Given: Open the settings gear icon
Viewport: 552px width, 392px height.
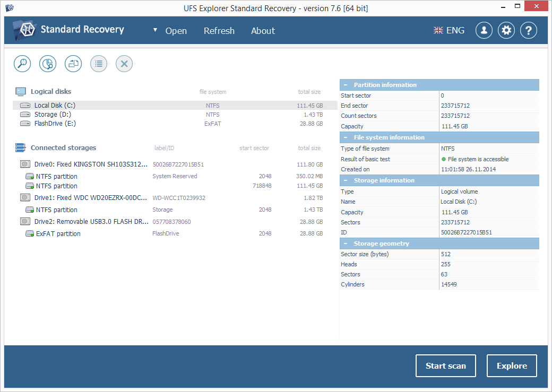Looking at the screenshot, I should pos(506,31).
